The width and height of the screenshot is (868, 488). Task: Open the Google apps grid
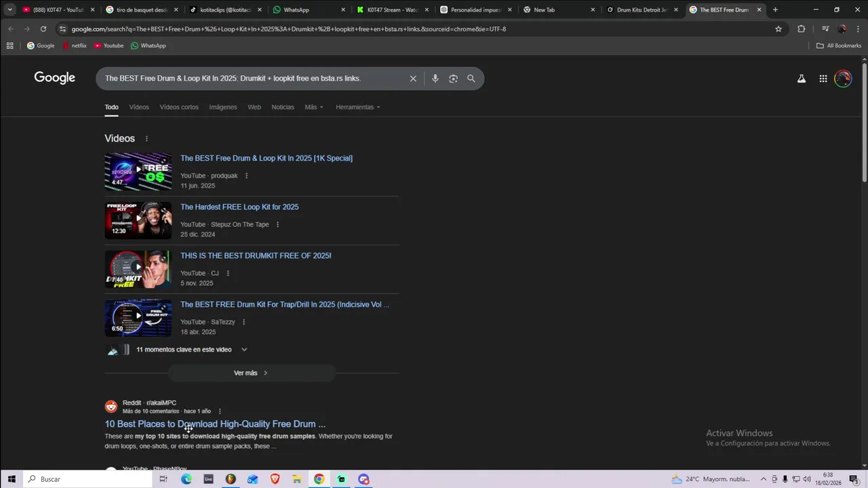click(823, 79)
